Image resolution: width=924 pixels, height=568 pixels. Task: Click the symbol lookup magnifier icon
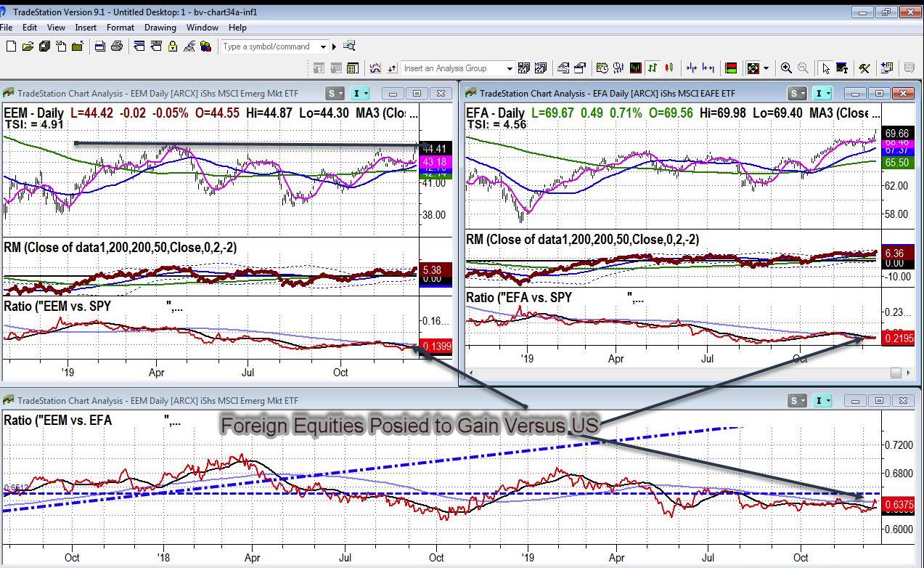pos(349,46)
